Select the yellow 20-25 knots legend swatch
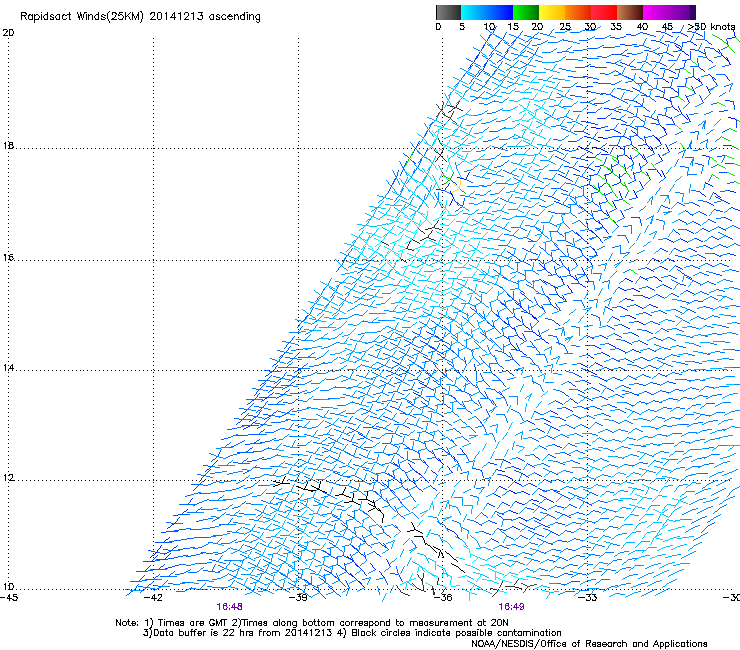 552,12
